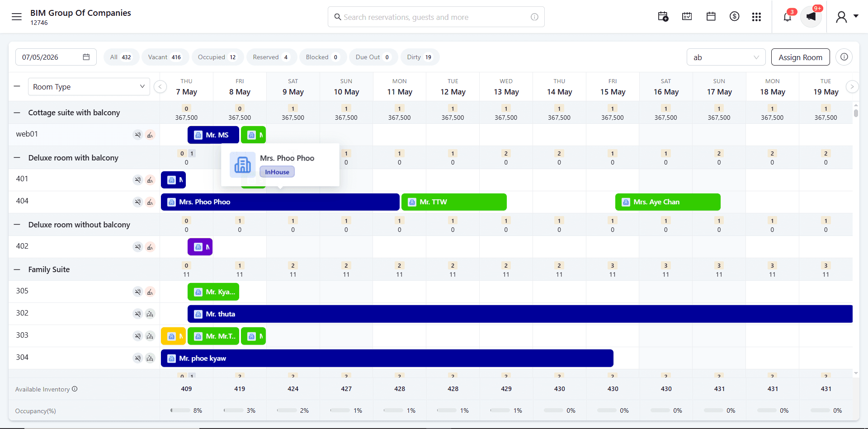Click info icon next to Available Inventory
Screen dimensions: 868x429
75,389
